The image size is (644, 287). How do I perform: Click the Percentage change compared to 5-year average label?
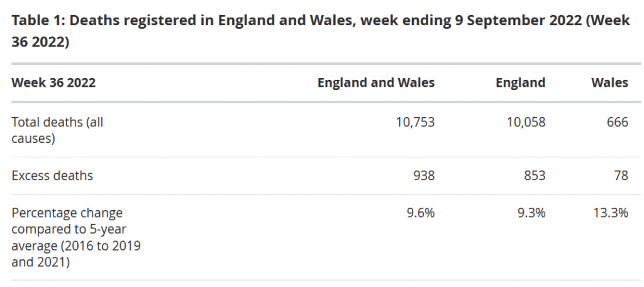coord(76,238)
